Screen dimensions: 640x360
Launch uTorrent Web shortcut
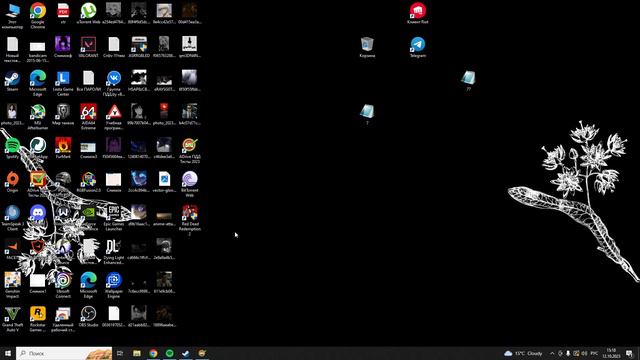tap(88, 13)
